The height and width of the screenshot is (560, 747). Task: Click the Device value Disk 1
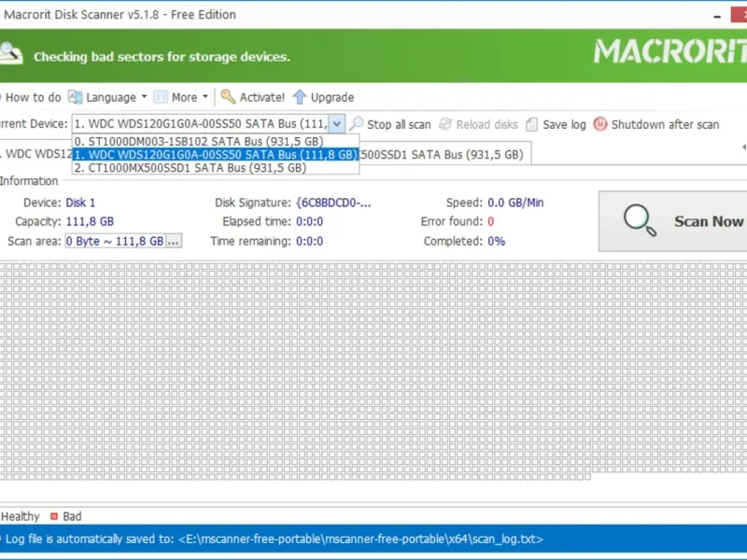click(x=80, y=203)
